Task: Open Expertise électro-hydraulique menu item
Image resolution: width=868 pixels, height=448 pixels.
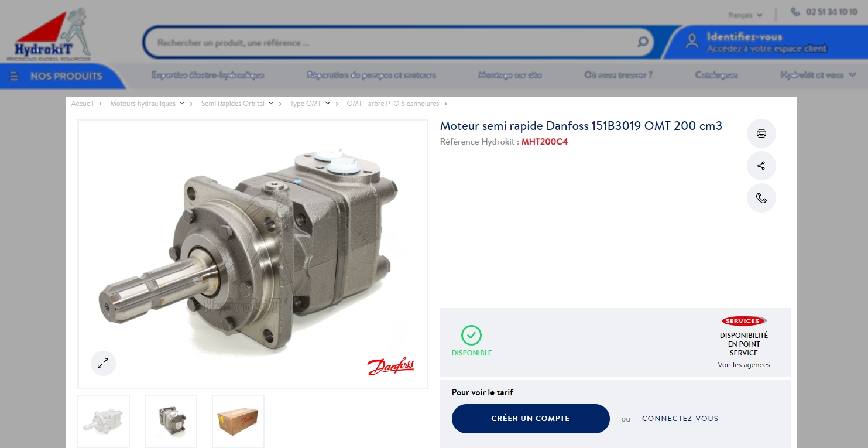Action: click(208, 76)
